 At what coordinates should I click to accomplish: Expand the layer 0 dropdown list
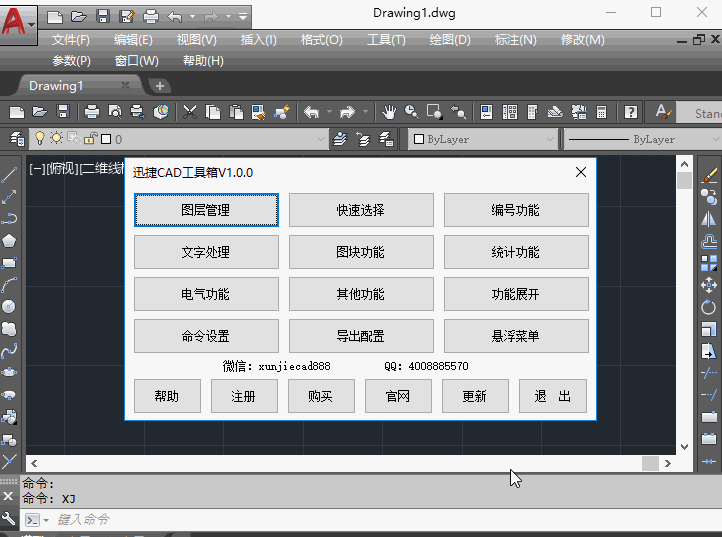coord(319,139)
